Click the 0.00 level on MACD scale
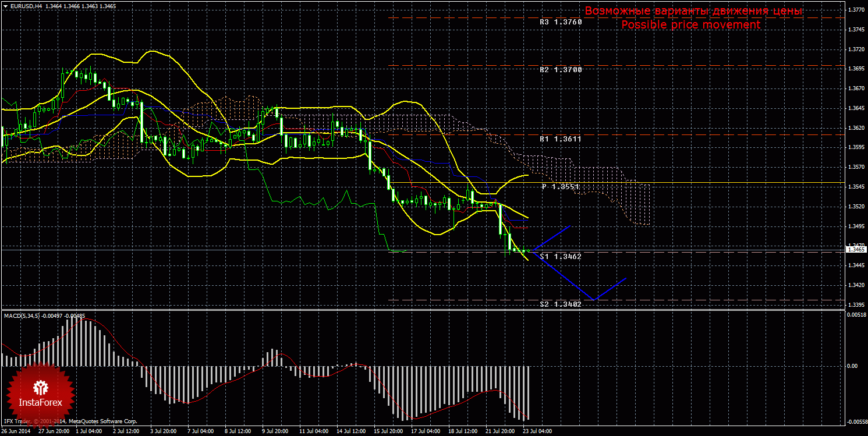Viewport: 868px width, 436px height. click(852, 366)
